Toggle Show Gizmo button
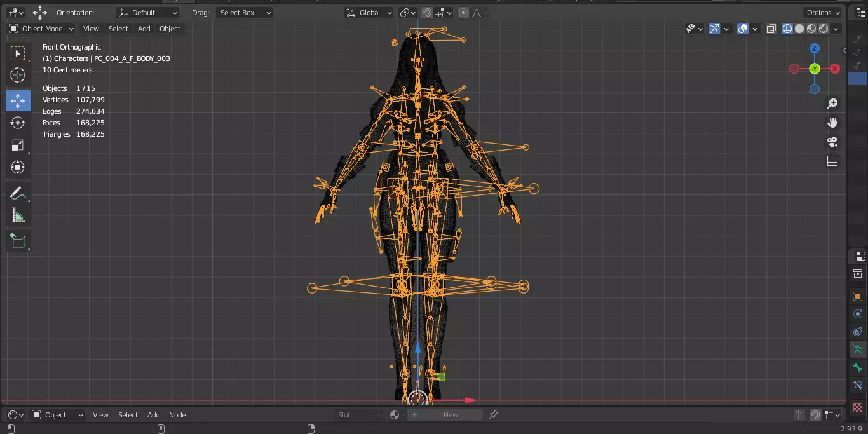Screen dimensions: 868x434 [x=714, y=29]
